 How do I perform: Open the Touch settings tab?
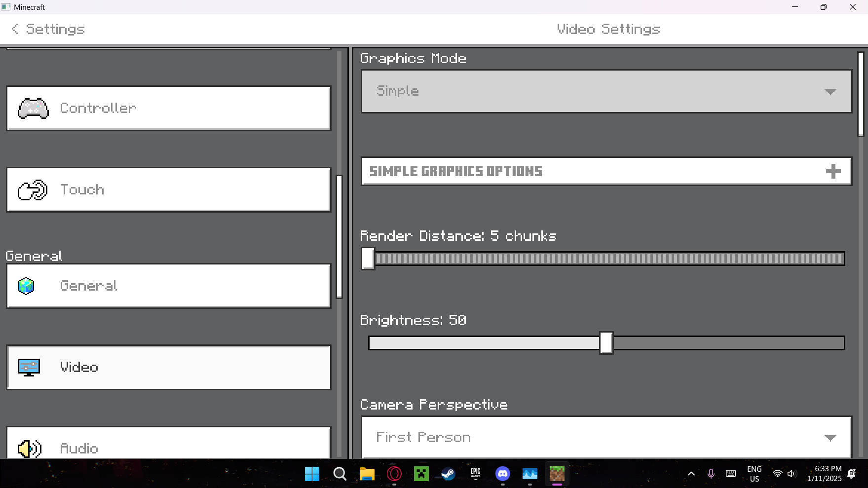point(169,189)
